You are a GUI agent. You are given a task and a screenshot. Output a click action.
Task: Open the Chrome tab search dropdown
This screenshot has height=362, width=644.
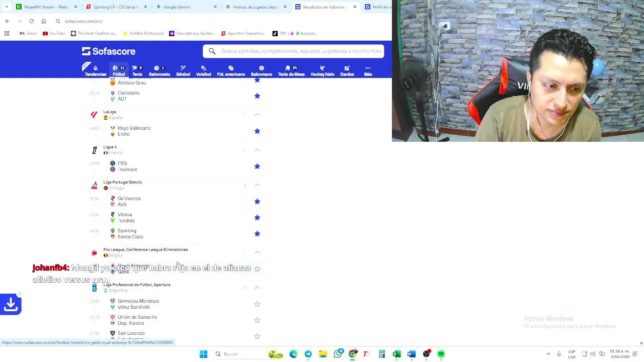pos(7,7)
